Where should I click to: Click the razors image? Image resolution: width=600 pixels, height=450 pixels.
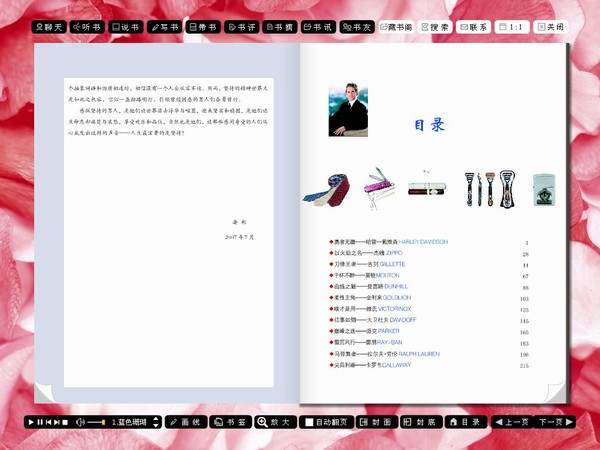(490, 189)
